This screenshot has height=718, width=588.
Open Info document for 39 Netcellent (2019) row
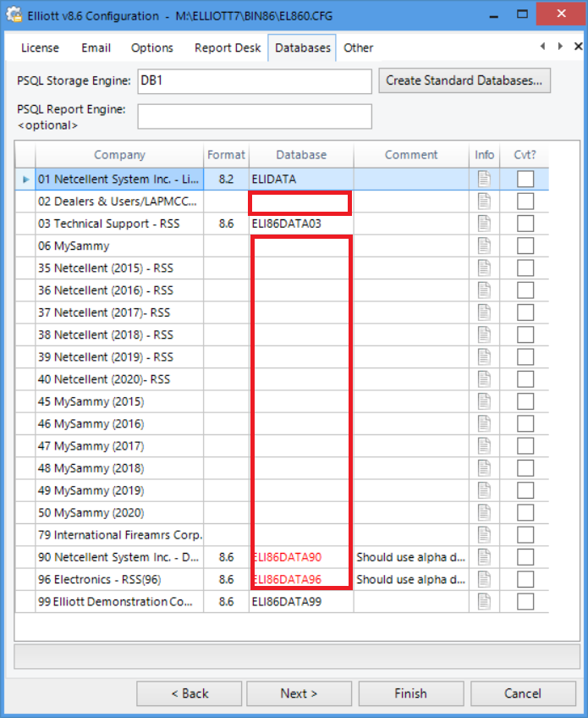[x=484, y=356]
